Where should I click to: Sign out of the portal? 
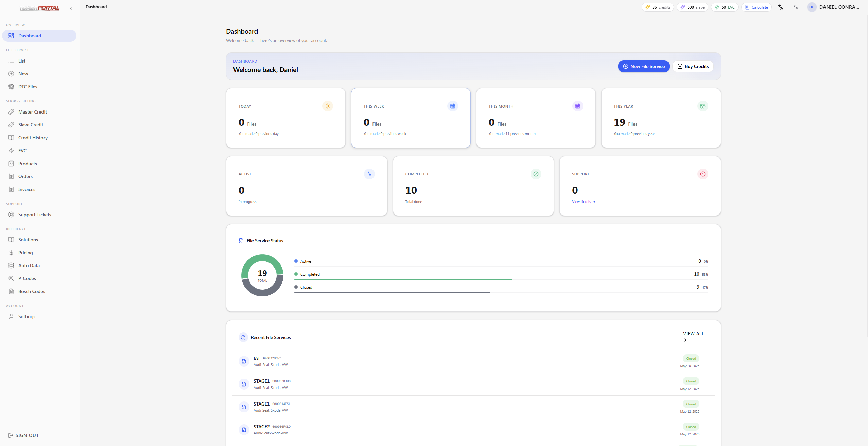pos(23,435)
